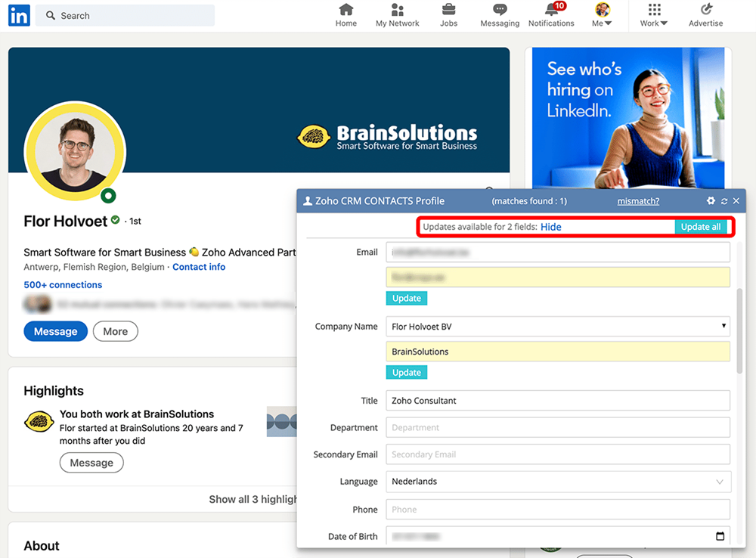
Task: Click Update button under Company Name
Action: tap(407, 372)
